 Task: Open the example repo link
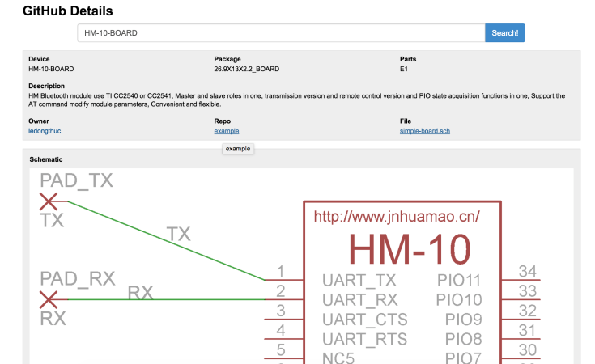point(227,131)
